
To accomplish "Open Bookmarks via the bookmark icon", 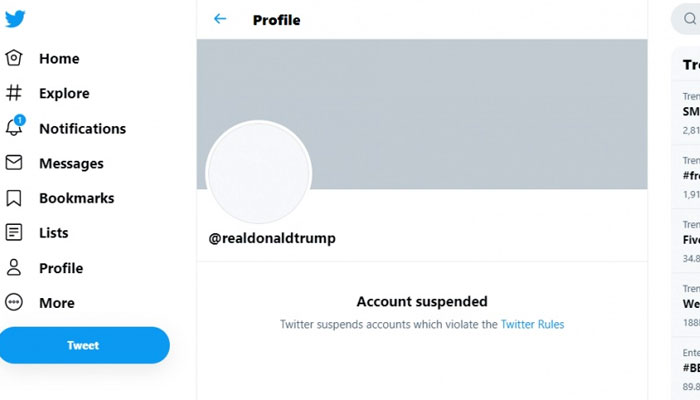I will pos(14,198).
